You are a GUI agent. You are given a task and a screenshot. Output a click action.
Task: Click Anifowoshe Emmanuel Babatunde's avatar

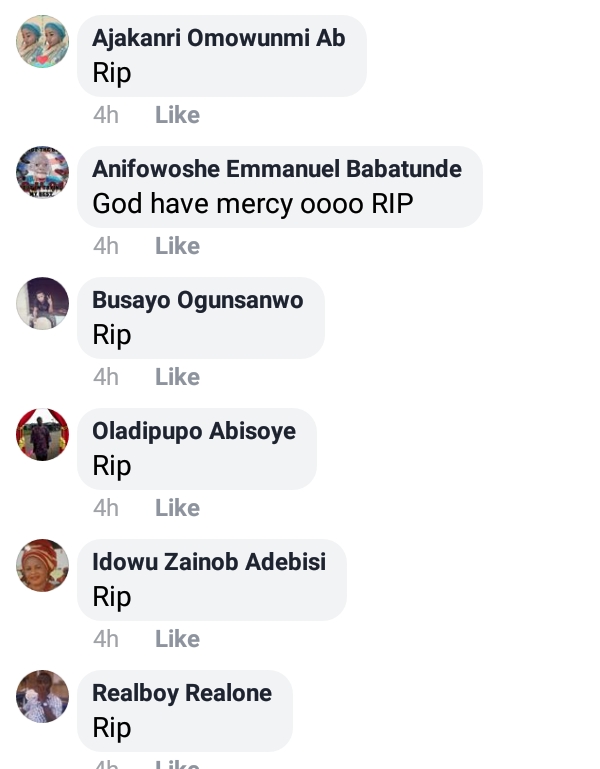pyautogui.click(x=43, y=172)
